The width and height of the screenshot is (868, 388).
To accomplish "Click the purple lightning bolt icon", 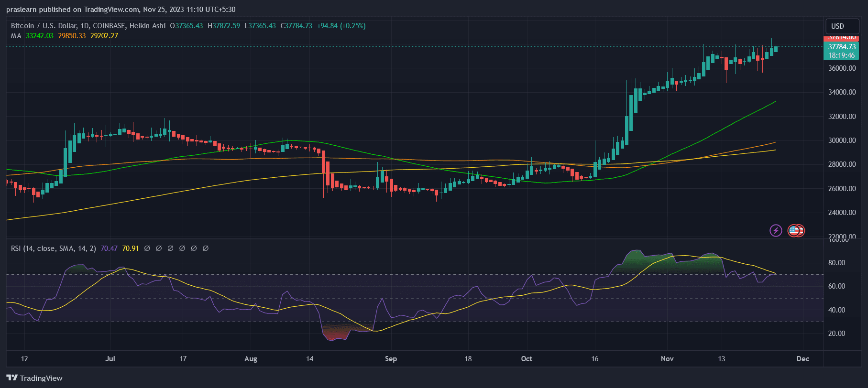I will click(775, 231).
